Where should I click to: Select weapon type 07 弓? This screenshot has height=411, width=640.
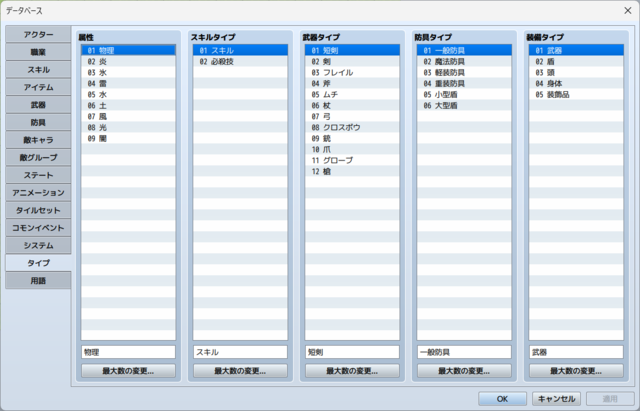352,116
